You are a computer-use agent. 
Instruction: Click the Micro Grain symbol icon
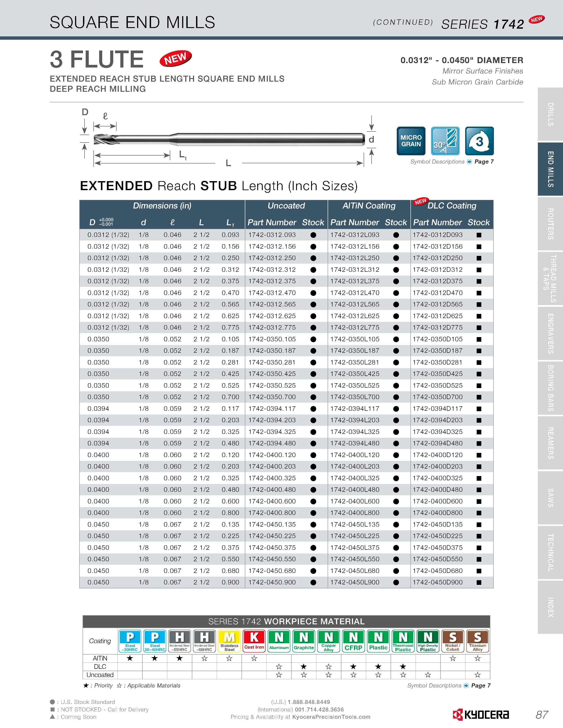click(x=411, y=141)
